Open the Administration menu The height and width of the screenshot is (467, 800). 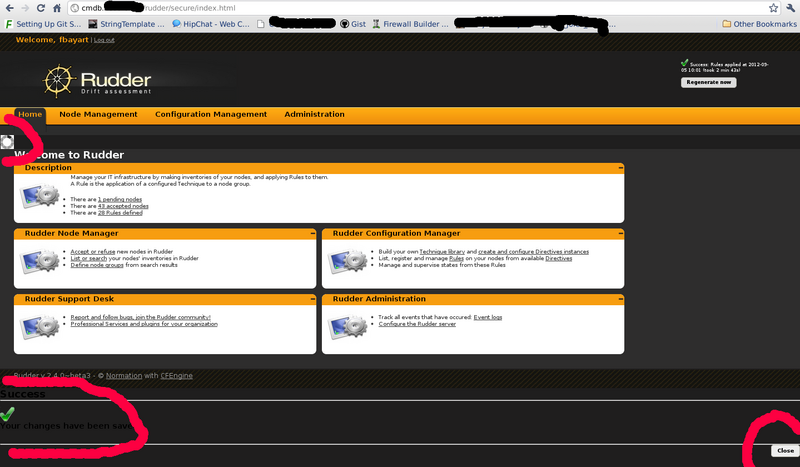click(x=314, y=114)
